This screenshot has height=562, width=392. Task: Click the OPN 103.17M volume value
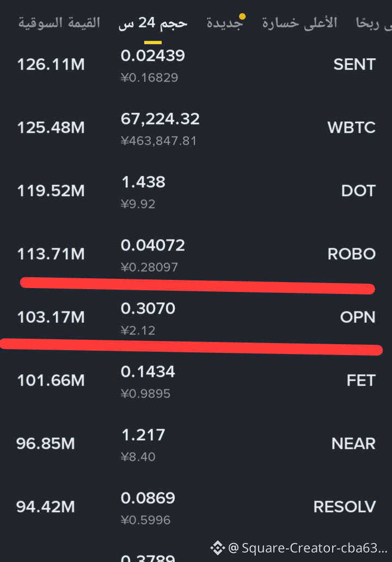[x=51, y=317]
